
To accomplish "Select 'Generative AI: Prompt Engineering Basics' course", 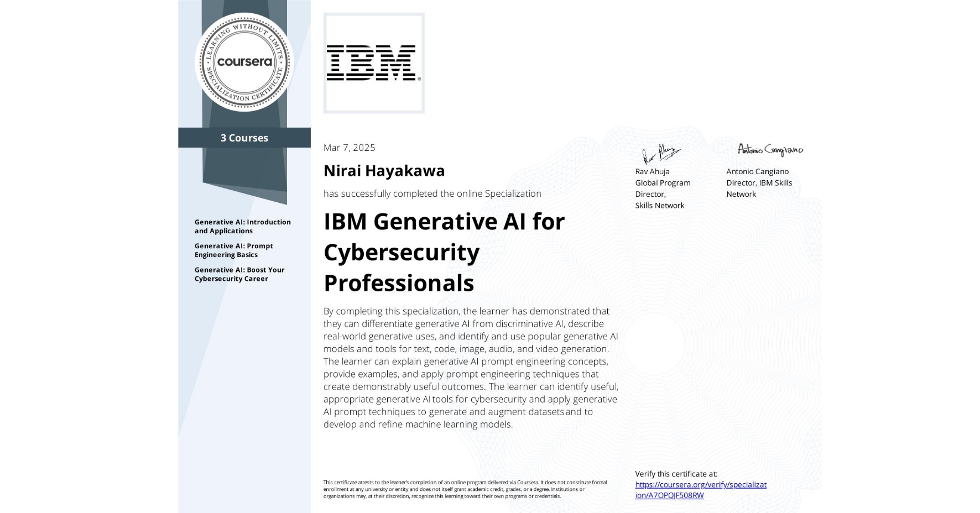I will point(233,250).
